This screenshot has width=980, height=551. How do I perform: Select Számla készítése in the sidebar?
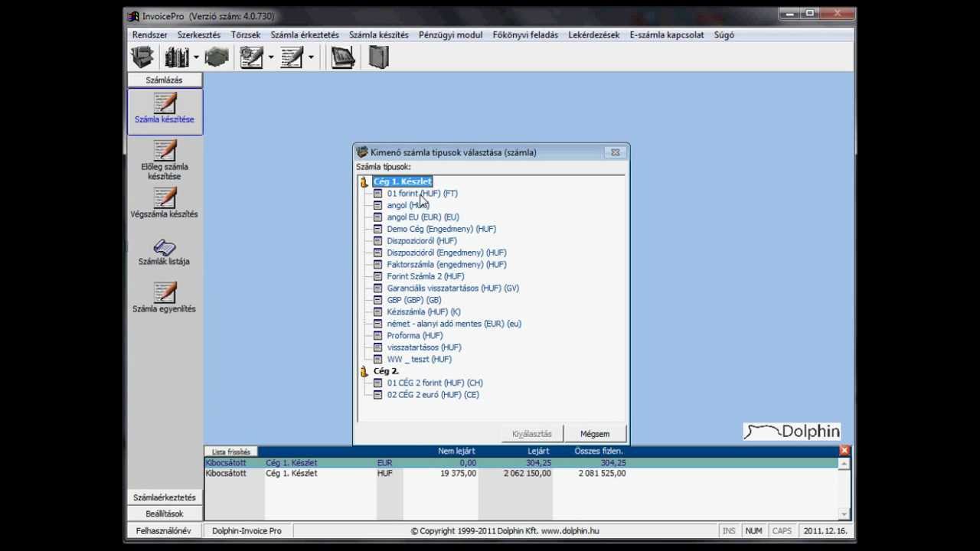(x=165, y=111)
